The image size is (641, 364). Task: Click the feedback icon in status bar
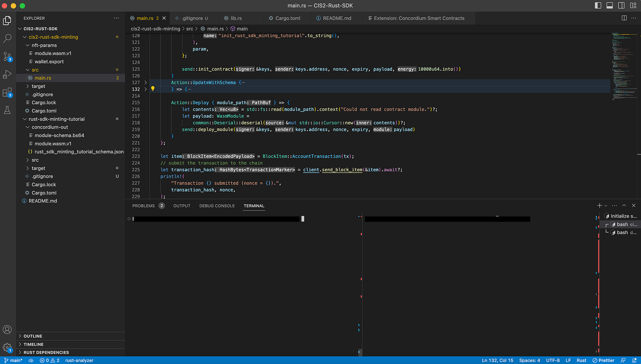[623, 360]
